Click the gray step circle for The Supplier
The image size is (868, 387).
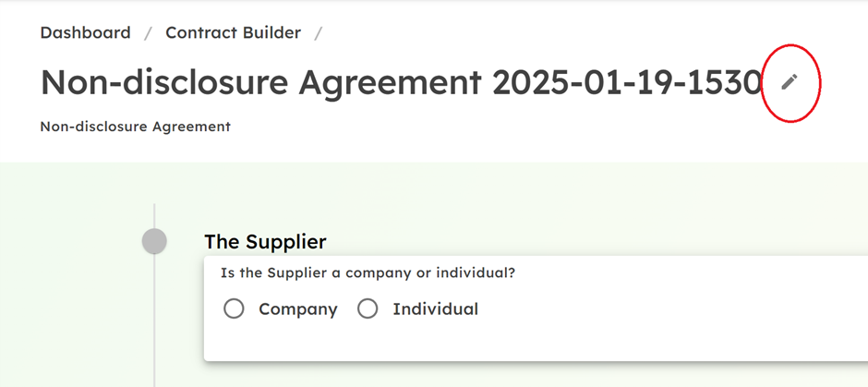click(x=154, y=241)
